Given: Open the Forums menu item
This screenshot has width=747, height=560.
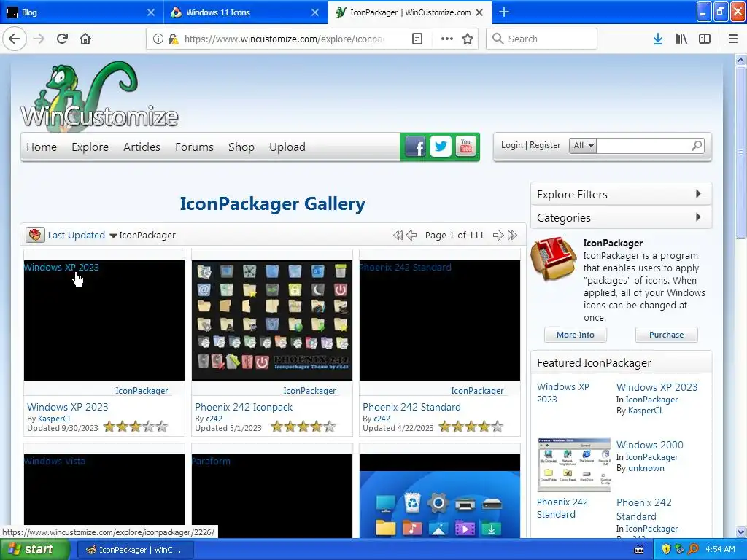Looking at the screenshot, I should pyautogui.click(x=194, y=147).
